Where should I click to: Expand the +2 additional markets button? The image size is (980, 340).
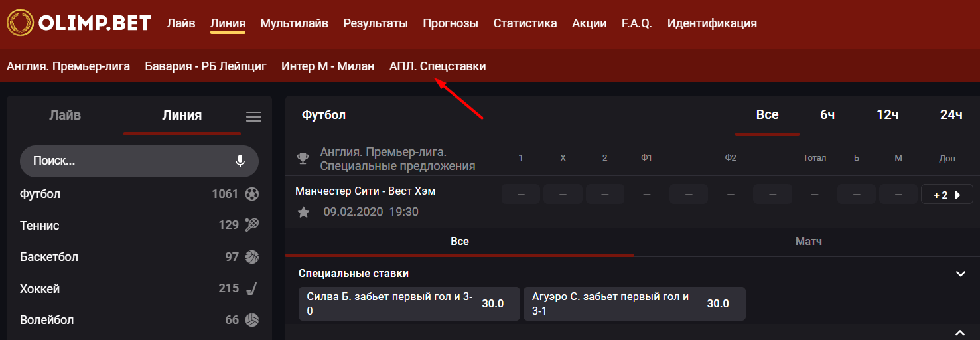(x=947, y=195)
